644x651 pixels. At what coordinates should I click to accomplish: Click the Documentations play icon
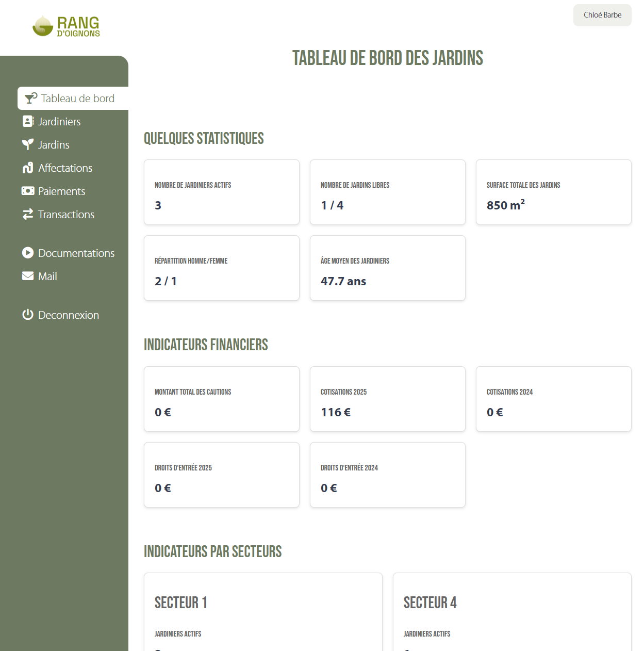click(x=28, y=253)
